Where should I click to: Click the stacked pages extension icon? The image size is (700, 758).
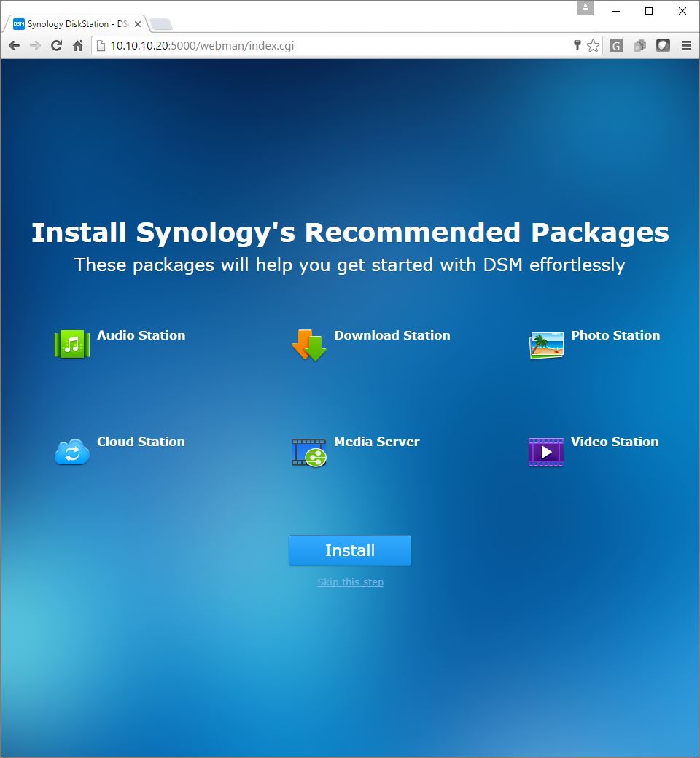[x=639, y=46]
